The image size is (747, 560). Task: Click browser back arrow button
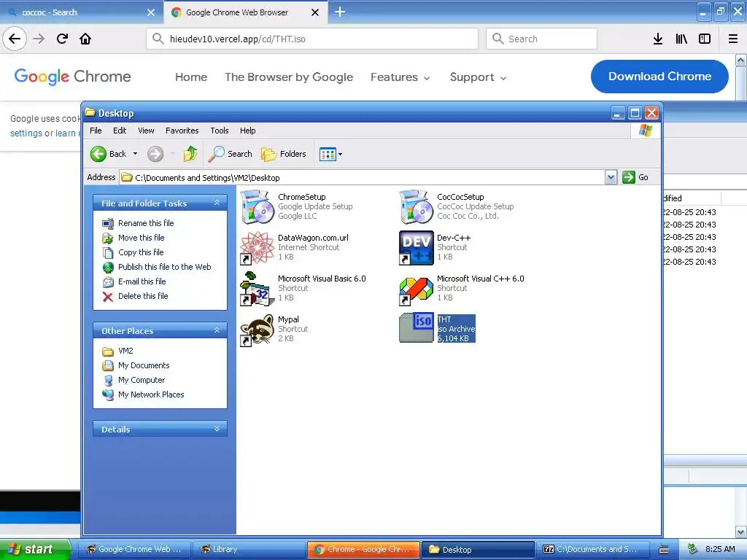15,39
